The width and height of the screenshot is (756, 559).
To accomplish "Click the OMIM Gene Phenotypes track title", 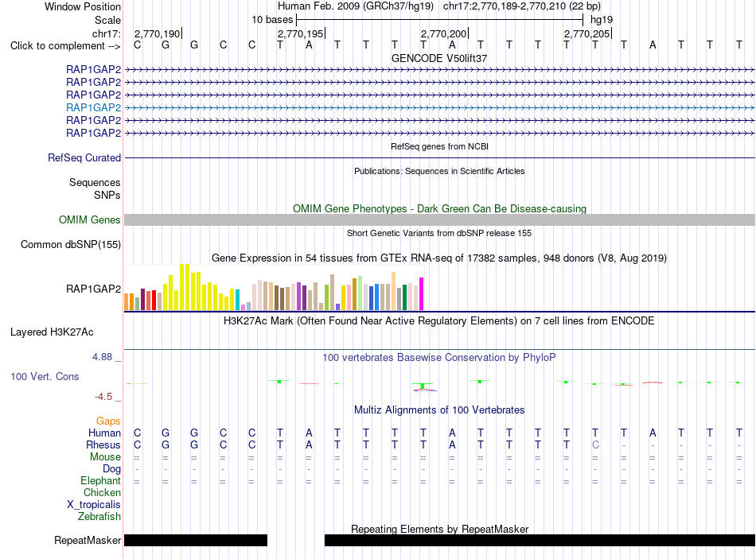I will (x=439, y=208).
